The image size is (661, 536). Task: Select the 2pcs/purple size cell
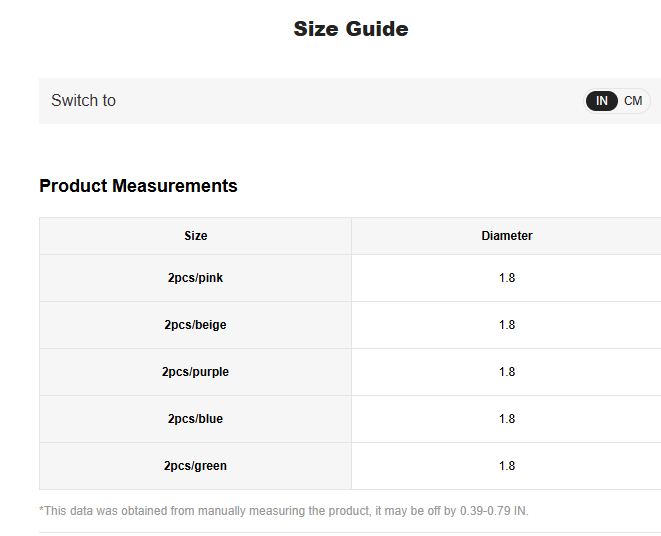point(196,372)
